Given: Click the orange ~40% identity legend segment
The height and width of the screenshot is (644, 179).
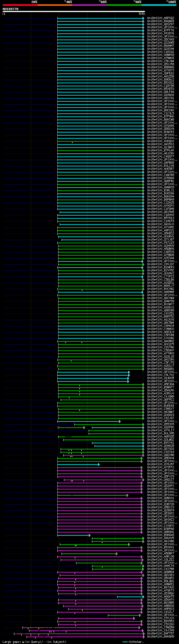Looking at the screenshot, I should click(x=55, y=5).
